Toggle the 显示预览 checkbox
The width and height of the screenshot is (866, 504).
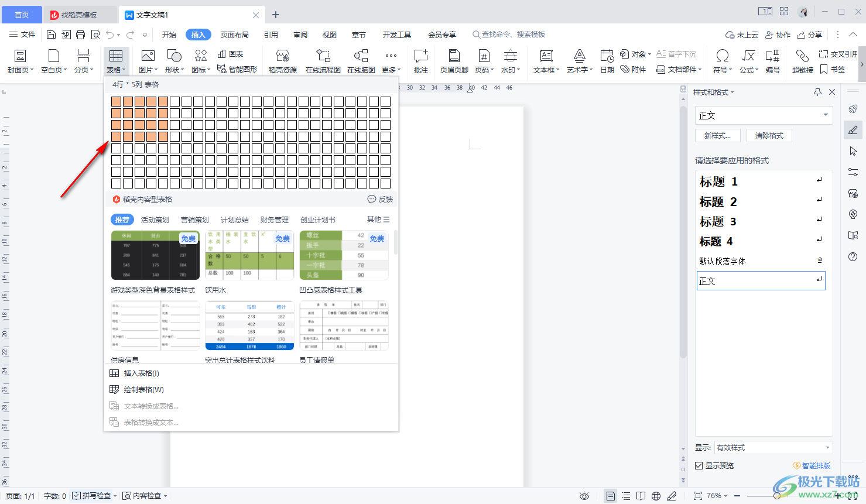pos(699,466)
